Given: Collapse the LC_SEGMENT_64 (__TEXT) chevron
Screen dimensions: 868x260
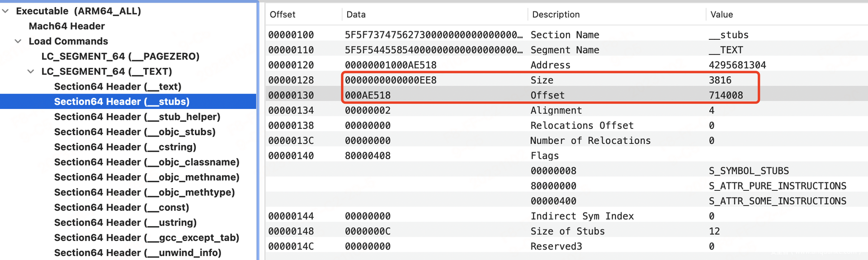Looking at the screenshot, I should tap(31, 71).
